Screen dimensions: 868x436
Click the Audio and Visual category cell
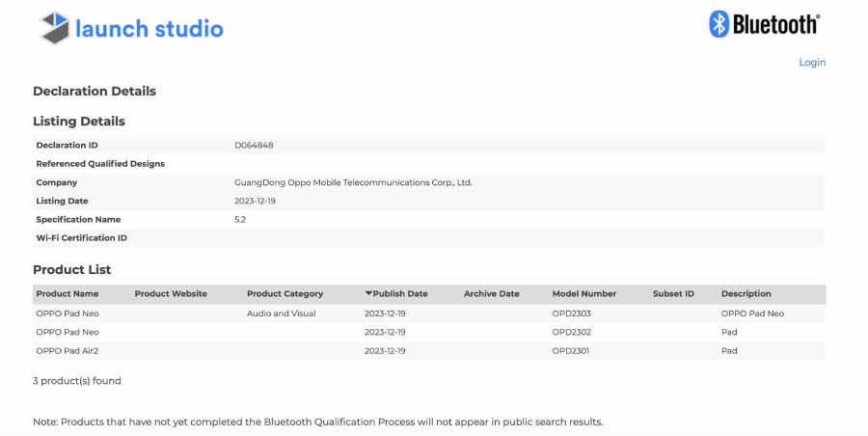click(282, 313)
